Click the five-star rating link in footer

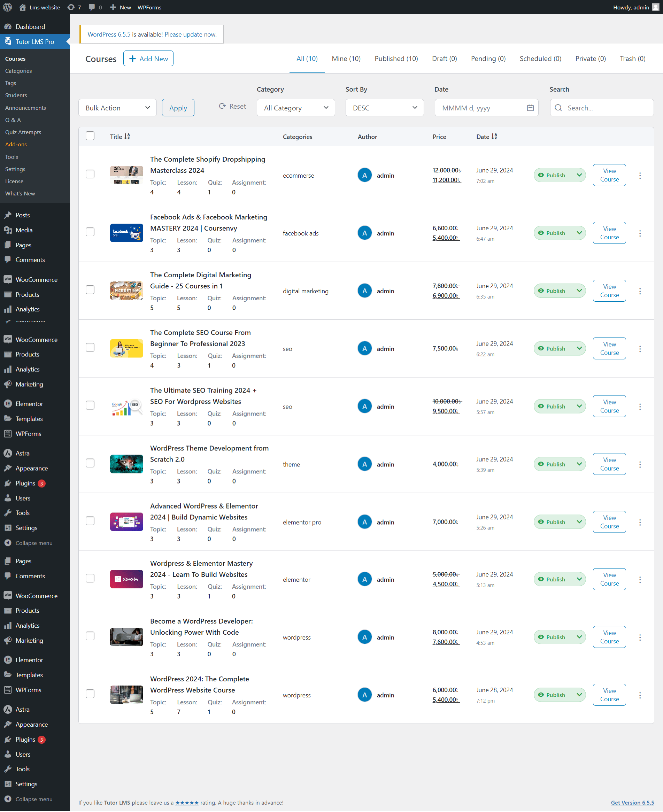[187, 803]
